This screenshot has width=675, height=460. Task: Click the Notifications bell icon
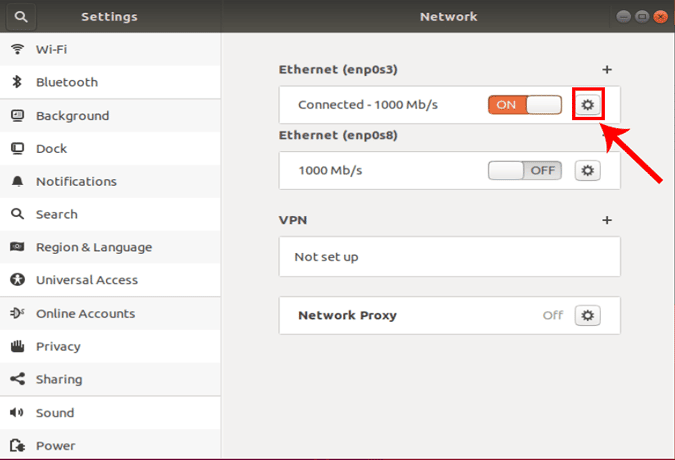pyautogui.click(x=17, y=181)
